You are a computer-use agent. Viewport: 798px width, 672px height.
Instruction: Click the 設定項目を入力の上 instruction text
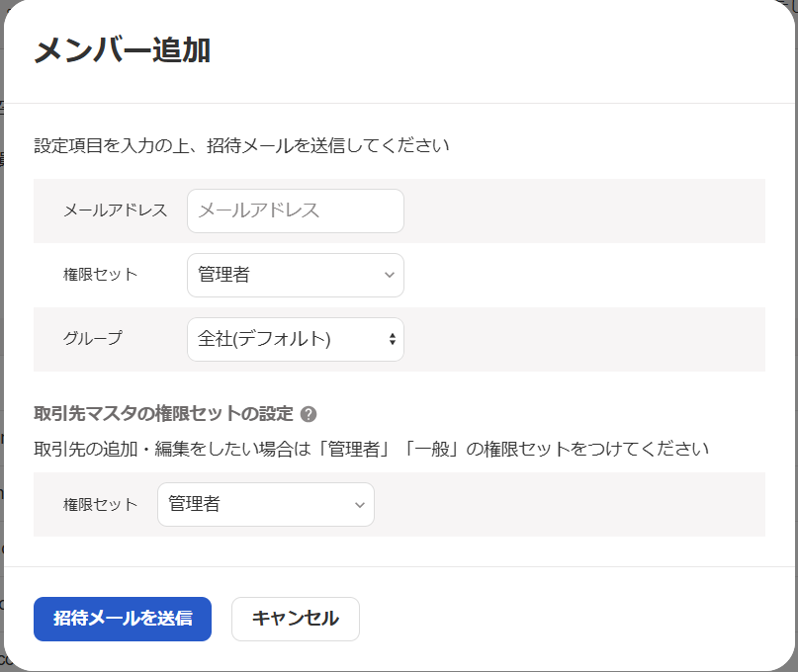(241, 146)
